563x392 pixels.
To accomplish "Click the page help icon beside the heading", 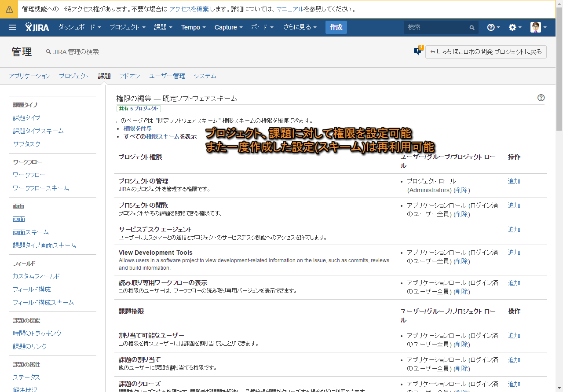I will (541, 98).
